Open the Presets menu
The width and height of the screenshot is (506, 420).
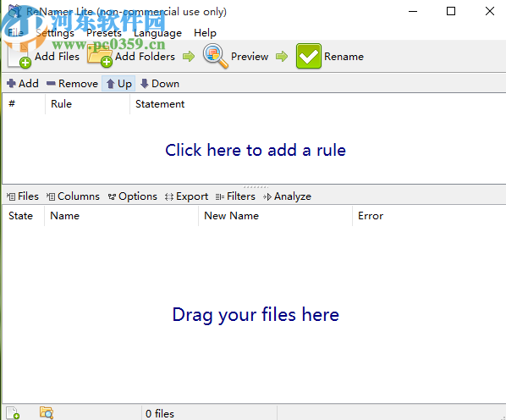point(104,33)
